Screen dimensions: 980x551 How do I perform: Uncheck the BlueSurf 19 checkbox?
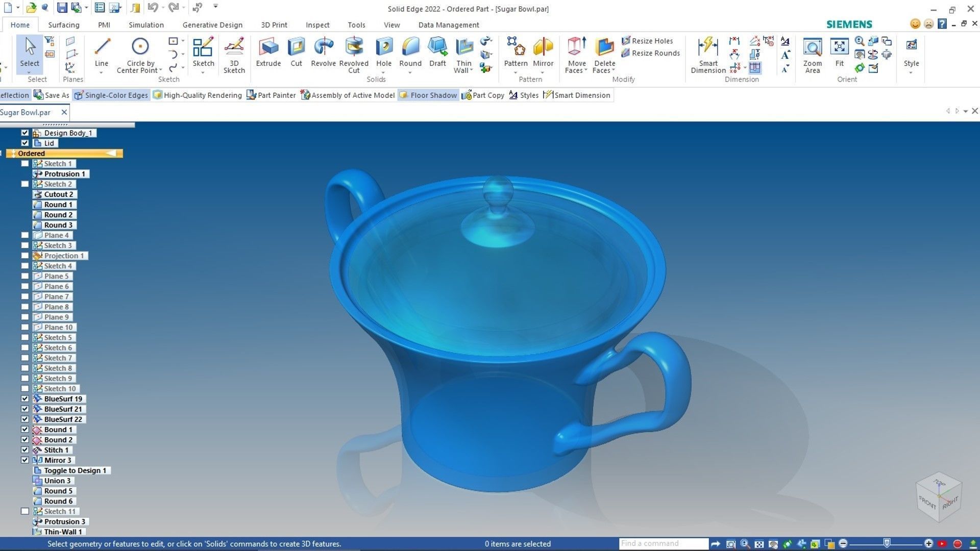click(x=25, y=398)
